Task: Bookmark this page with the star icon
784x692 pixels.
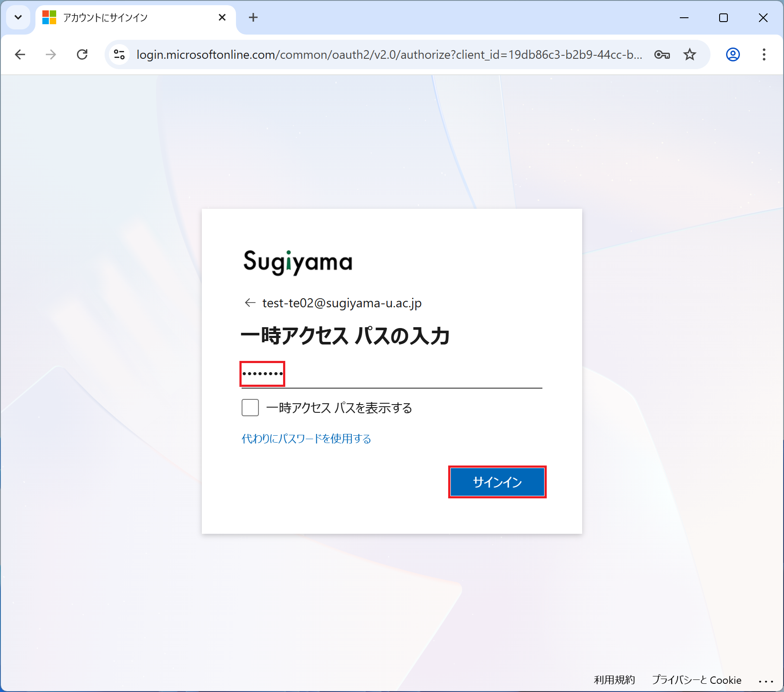Action: (x=690, y=54)
